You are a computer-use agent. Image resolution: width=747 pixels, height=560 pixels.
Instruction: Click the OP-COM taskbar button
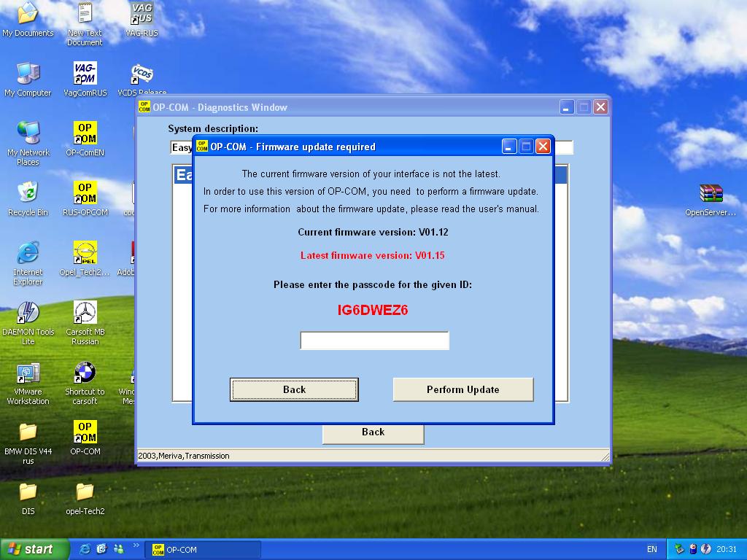pyautogui.click(x=204, y=550)
